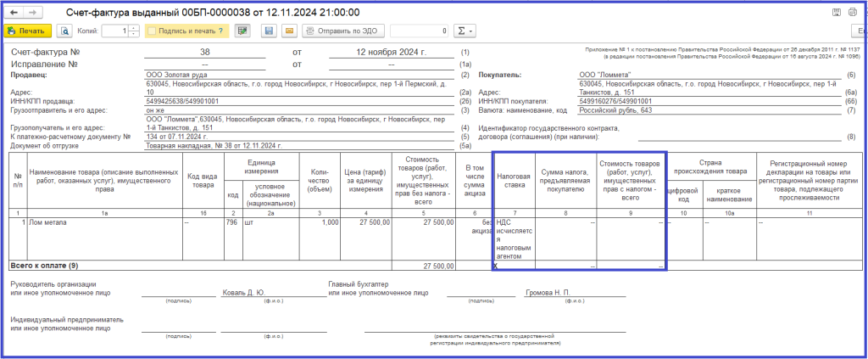
Task: Increase the number of copies with the stepper
Action: pyautogui.click(x=134, y=29)
